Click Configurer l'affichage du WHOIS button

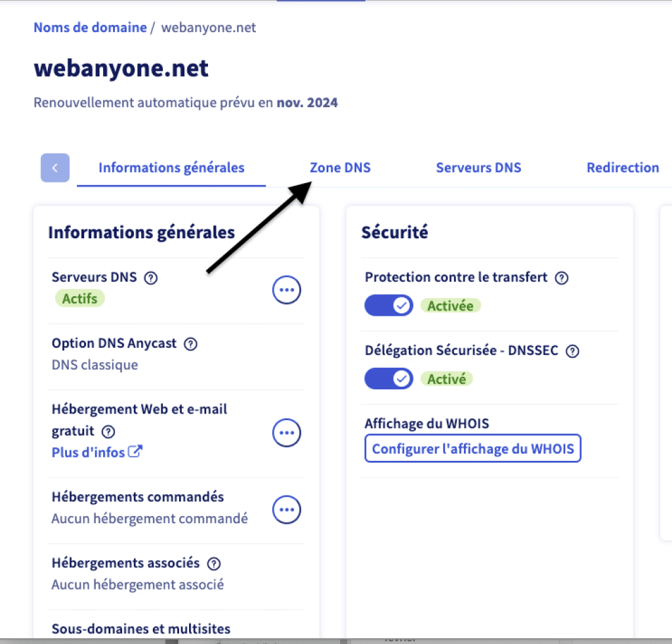point(472,449)
